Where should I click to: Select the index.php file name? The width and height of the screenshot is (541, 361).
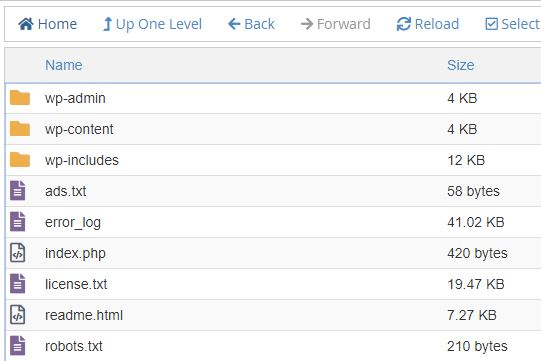pos(75,254)
